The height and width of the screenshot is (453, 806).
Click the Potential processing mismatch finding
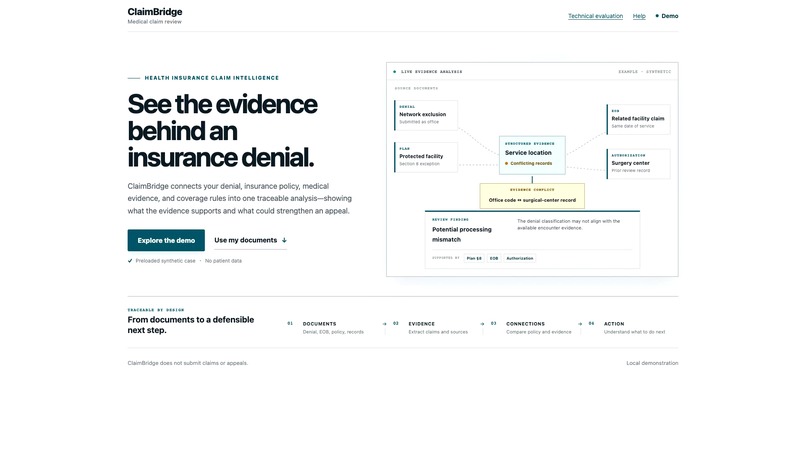(462, 234)
